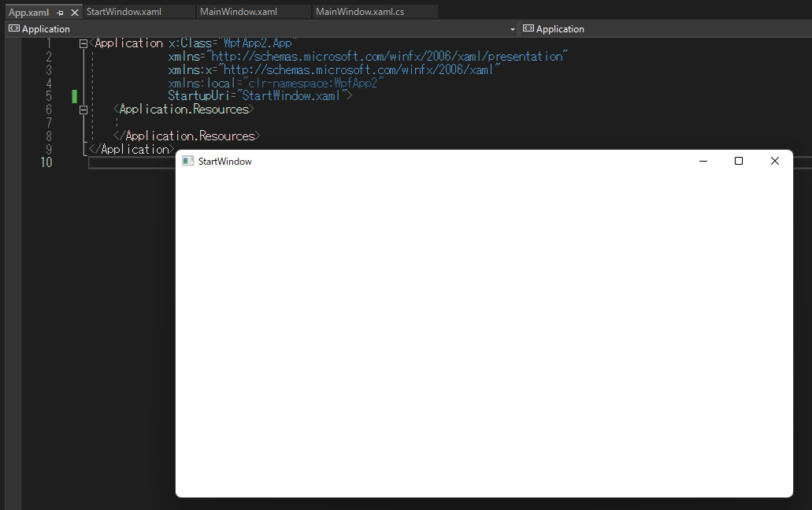Click the closing Application tag on line 9
Viewport: 812px width, 510px height.
coord(132,148)
